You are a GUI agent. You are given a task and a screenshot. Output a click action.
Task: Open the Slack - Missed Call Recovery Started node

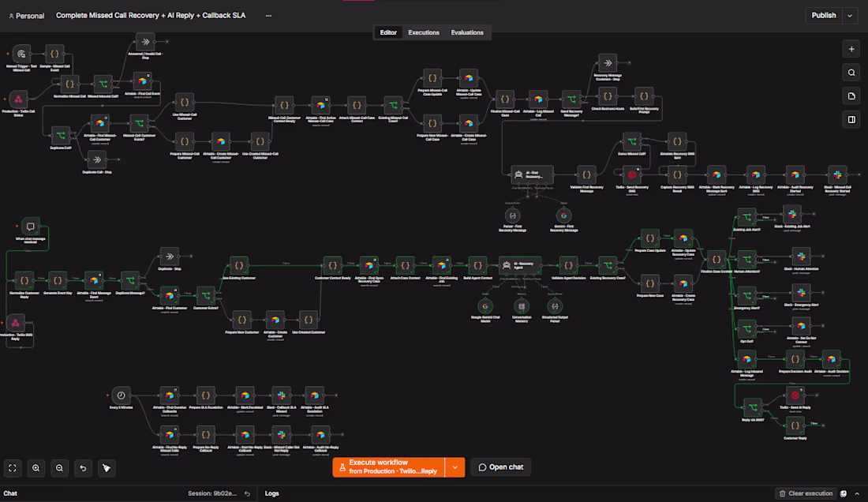coord(837,175)
